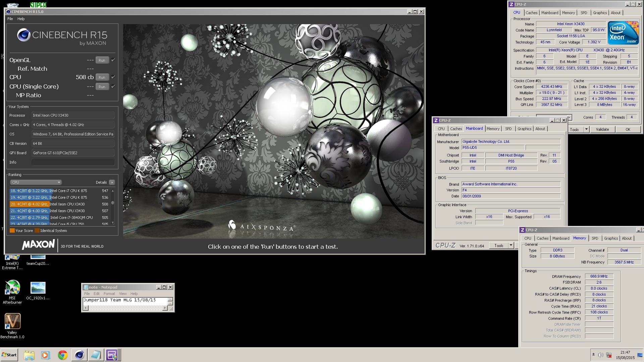Run the CPU (Single Core) benchmark
The image size is (644, 362).
[102, 87]
